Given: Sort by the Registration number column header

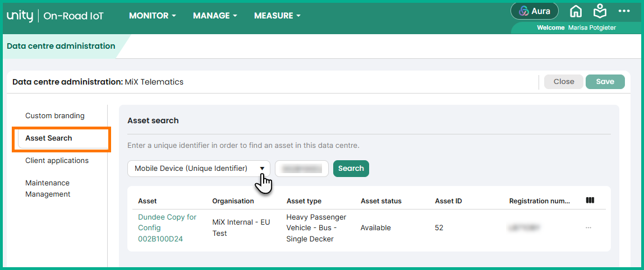Looking at the screenshot, I should pos(540,201).
